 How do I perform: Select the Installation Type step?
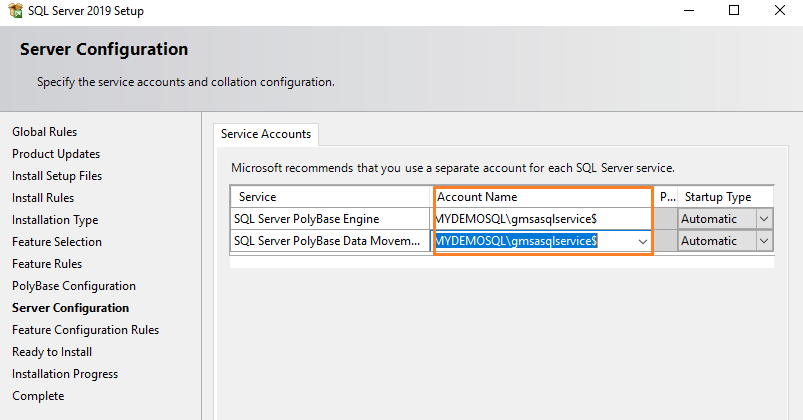[x=55, y=220]
